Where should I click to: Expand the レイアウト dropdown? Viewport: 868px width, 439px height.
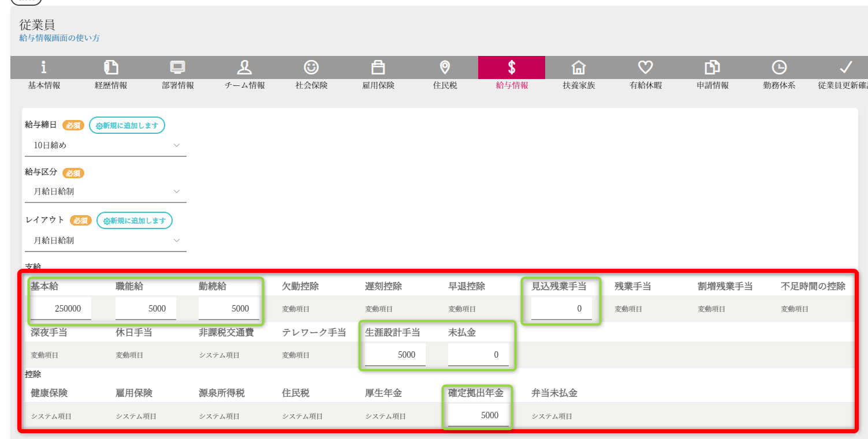106,241
